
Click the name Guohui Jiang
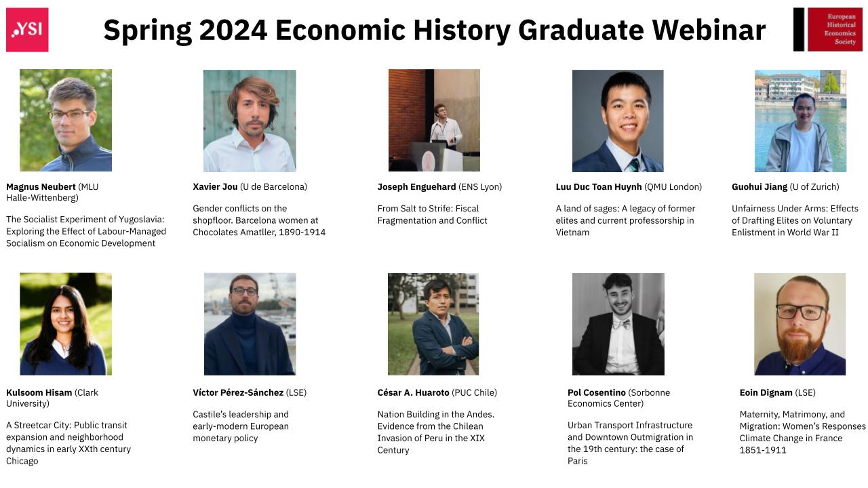[x=759, y=186]
